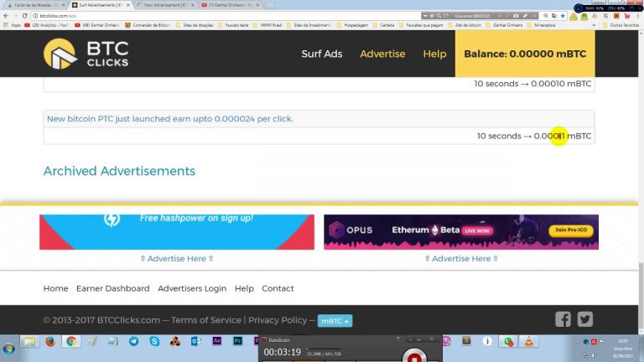Open the OPUS Etherum Beta banner
The width and height of the screenshot is (644, 362).
461,232
